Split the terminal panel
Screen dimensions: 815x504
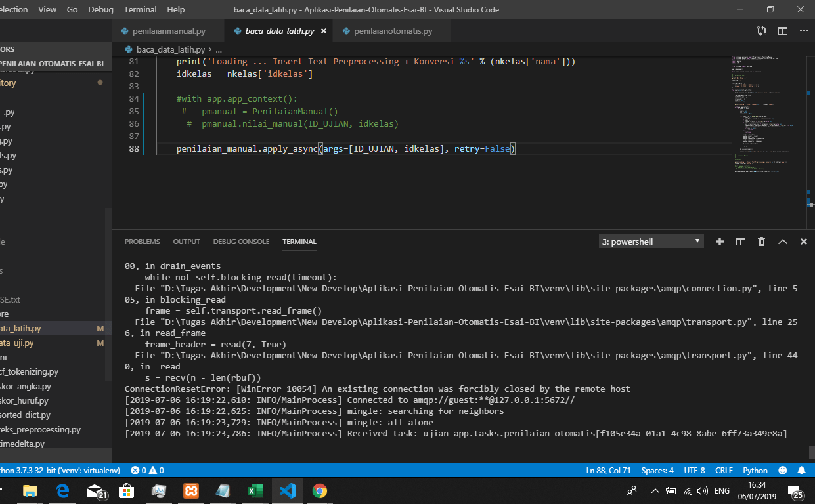click(x=740, y=241)
